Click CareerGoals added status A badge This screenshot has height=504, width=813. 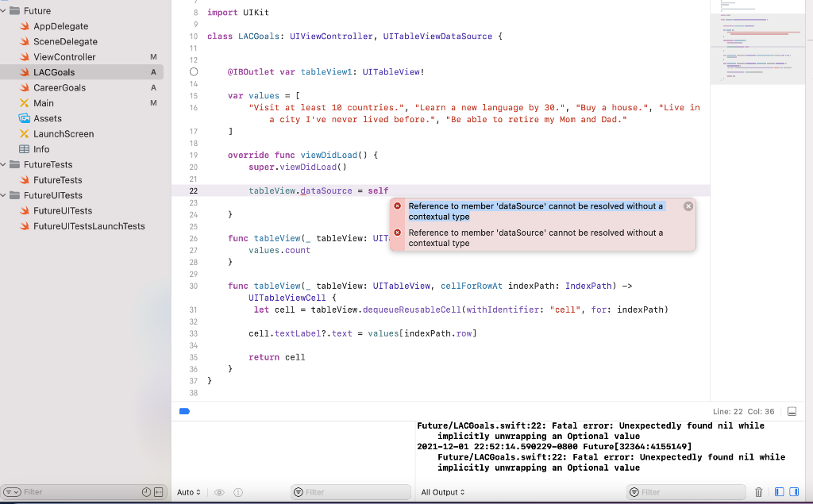point(153,87)
